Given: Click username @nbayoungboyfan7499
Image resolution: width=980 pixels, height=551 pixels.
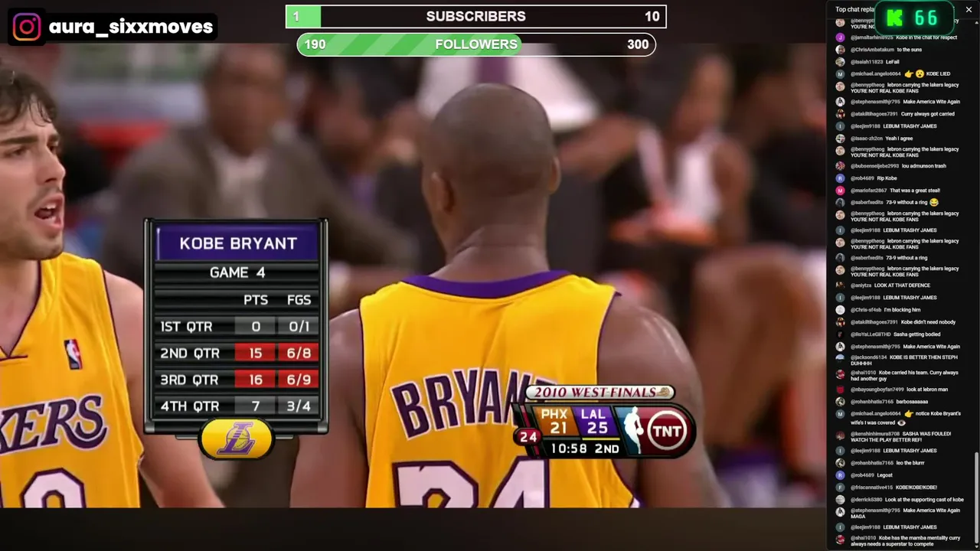Looking at the screenshot, I should pyautogui.click(x=877, y=390).
